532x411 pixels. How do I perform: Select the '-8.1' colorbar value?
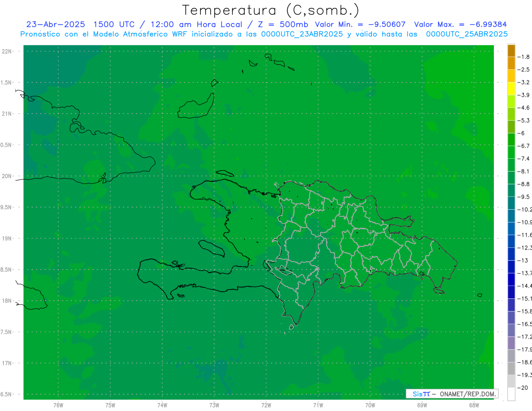pos(524,171)
